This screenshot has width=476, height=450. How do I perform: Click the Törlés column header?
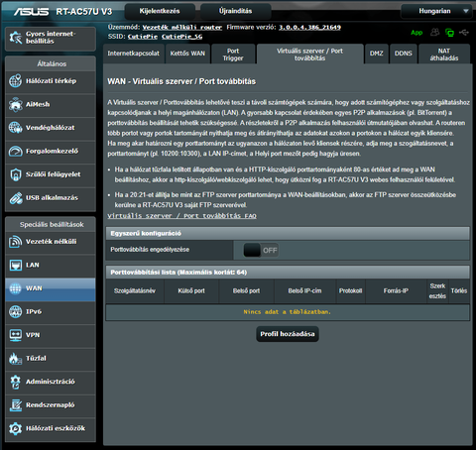click(459, 291)
